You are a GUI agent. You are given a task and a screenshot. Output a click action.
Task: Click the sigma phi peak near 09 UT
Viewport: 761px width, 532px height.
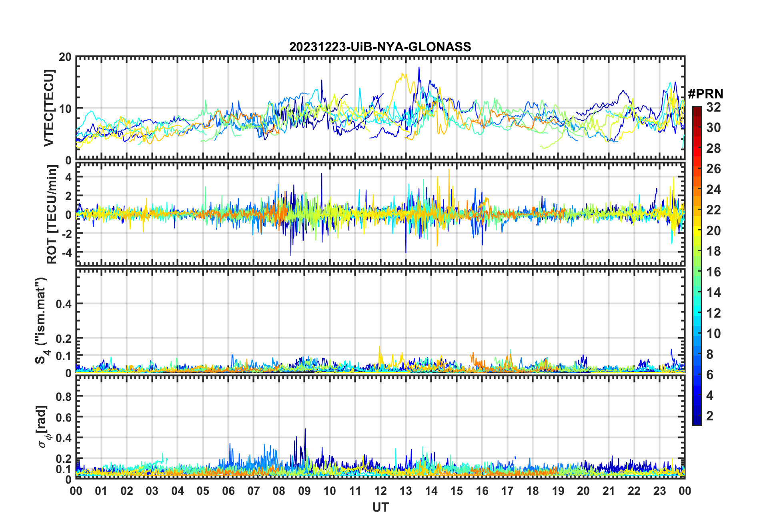coord(305,430)
